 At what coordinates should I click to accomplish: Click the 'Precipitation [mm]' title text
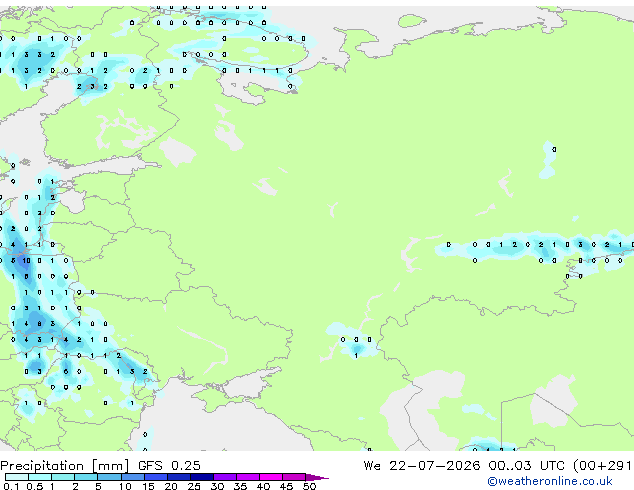(x=65, y=466)
